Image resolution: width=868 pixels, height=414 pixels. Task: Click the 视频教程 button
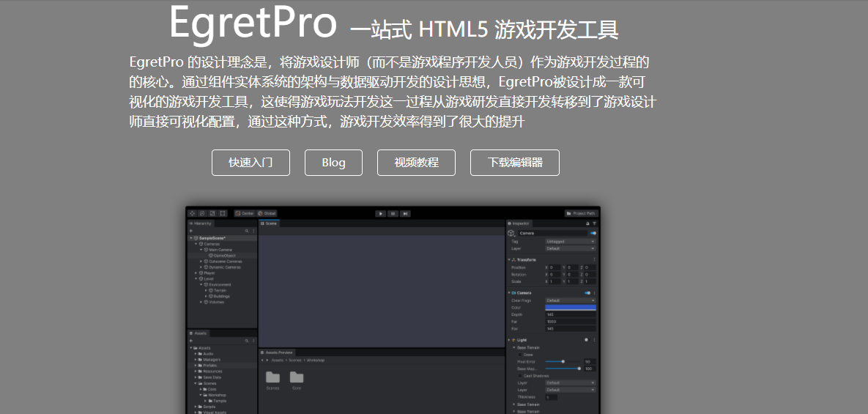[x=416, y=163]
